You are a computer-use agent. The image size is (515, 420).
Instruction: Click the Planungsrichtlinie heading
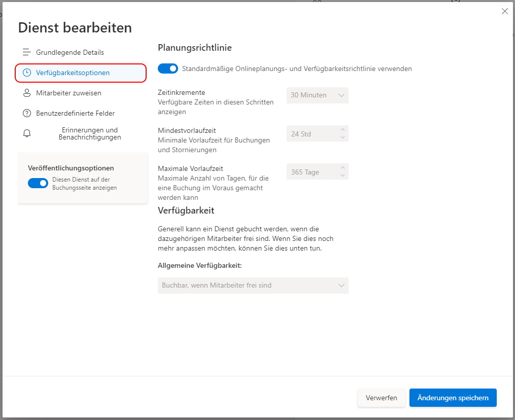point(195,48)
